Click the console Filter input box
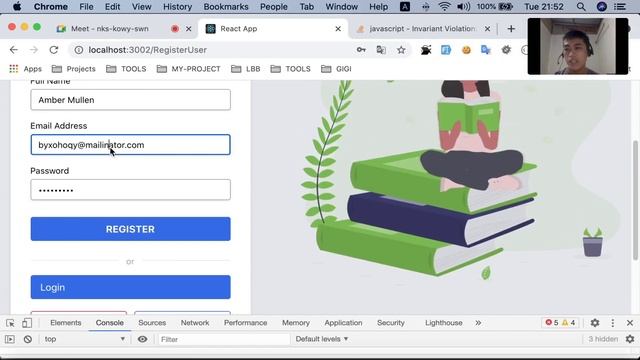 click(x=224, y=339)
